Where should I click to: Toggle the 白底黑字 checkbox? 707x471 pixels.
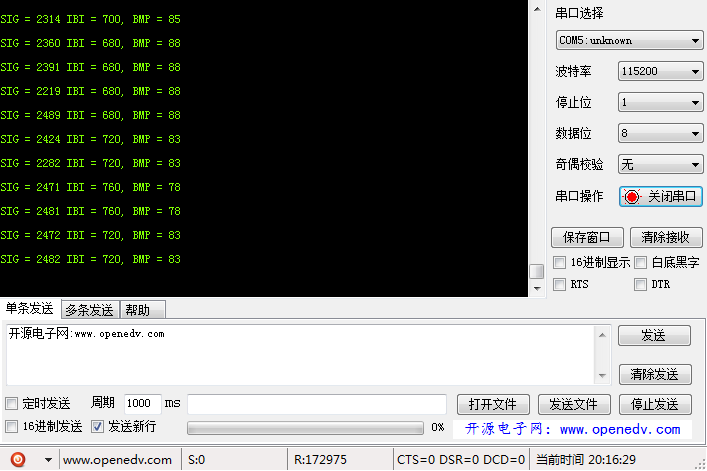click(640, 262)
